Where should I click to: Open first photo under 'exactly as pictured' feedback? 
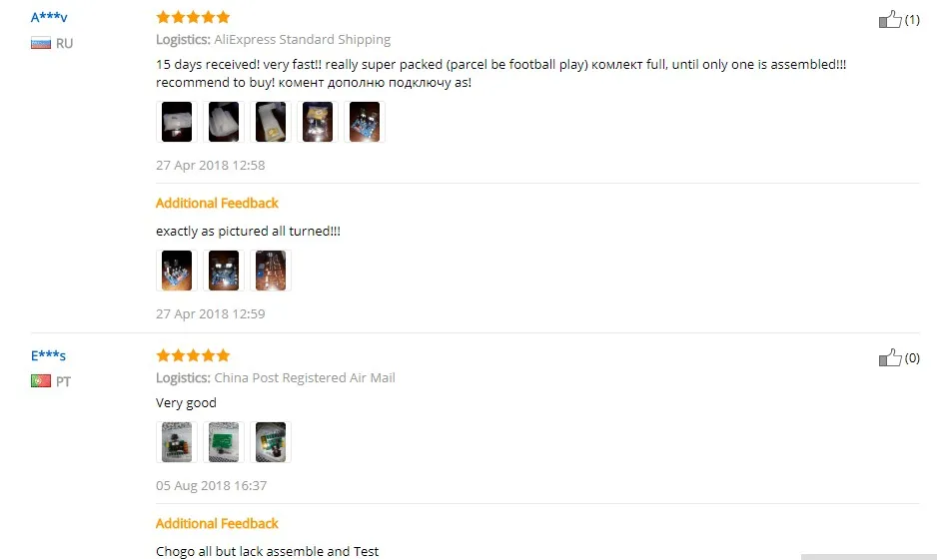(177, 271)
